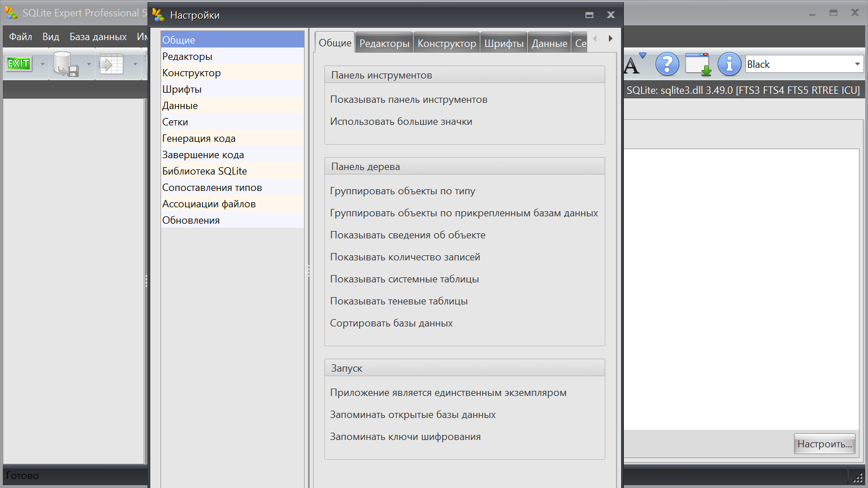Expand dropdown arrow next to database save icon
Screen dimensions: 868x488
click(x=89, y=64)
